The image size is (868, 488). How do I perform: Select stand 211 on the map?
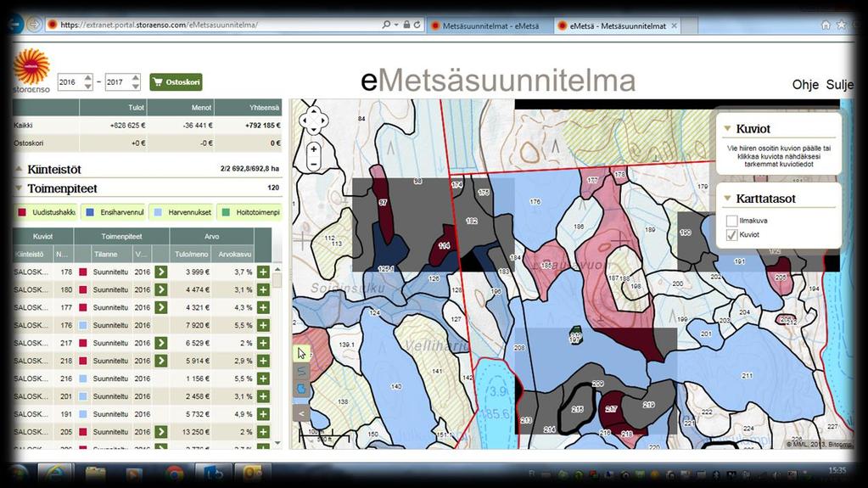pos(747,376)
